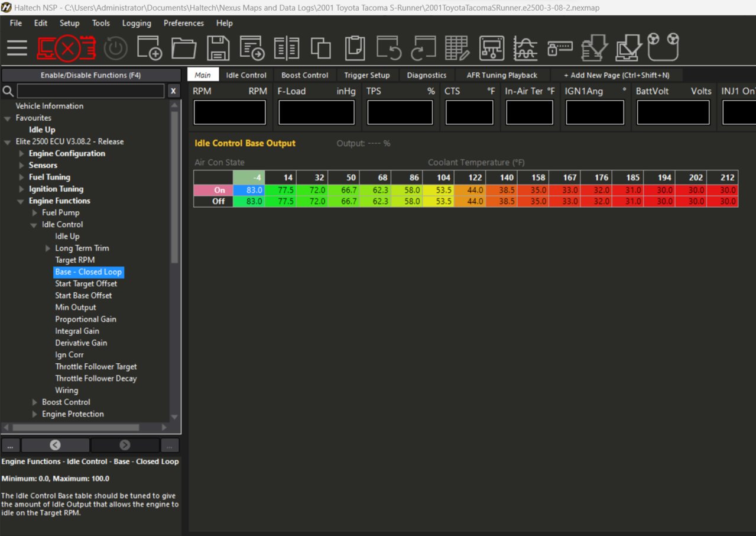Image resolution: width=756 pixels, height=536 pixels.
Task: Open the Help menu
Action: 225,23
